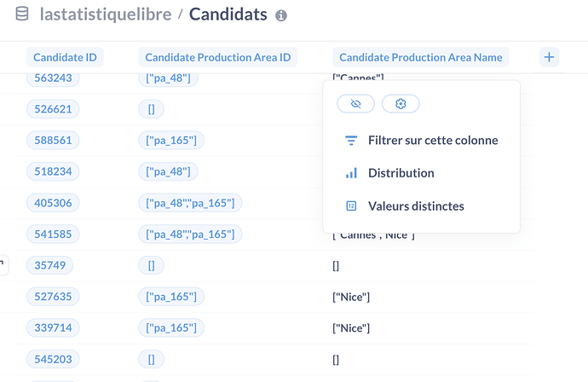
Task: Select Valeurs distinctes option
Action: (x=416, y=206)
